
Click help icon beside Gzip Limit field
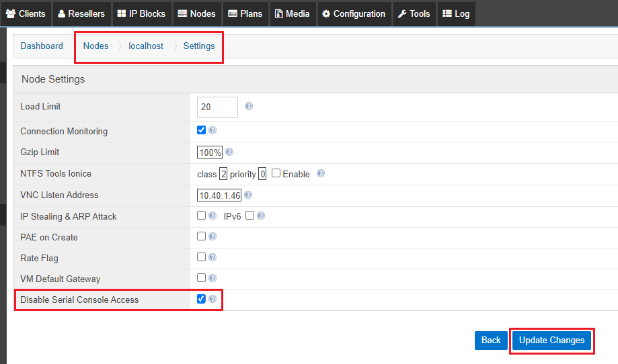click(x=229, y=152)
